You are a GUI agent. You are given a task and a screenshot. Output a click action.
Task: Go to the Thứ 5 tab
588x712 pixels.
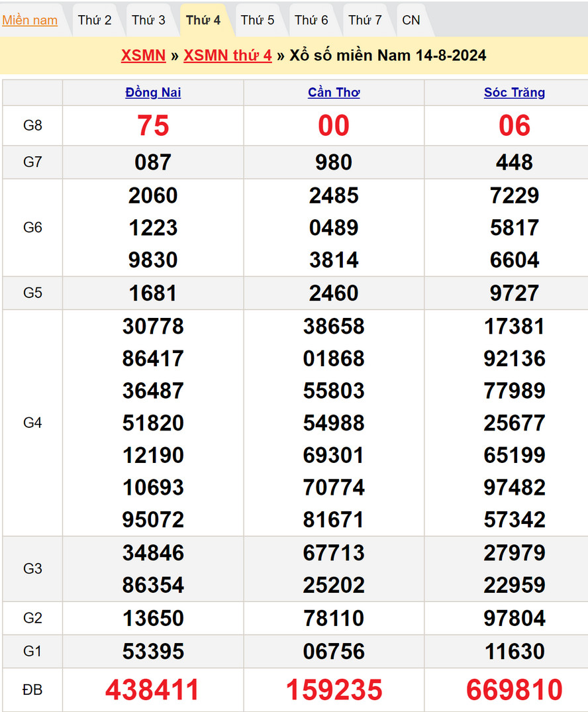click(258, 20)
